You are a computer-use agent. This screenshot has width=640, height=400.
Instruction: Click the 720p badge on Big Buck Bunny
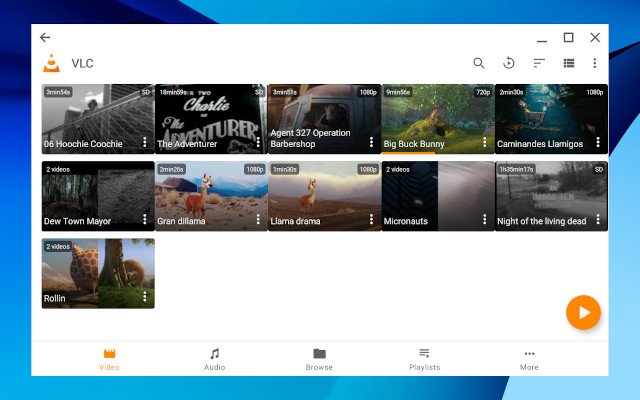(x=483, y=92)
